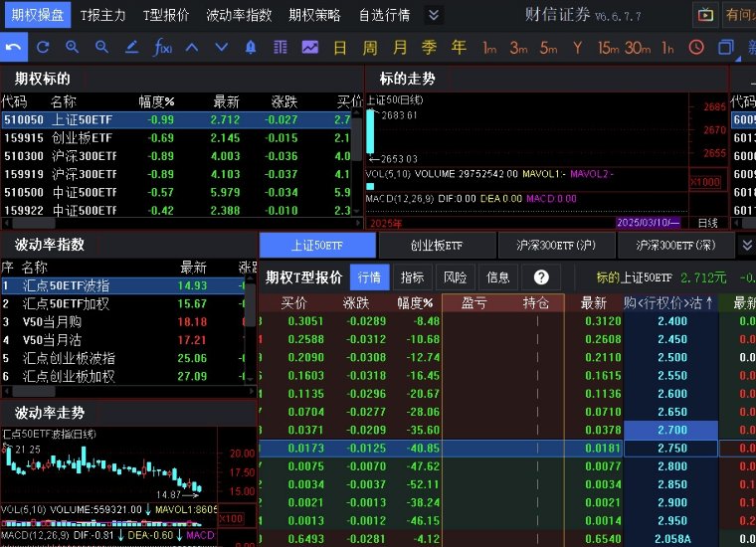Viewport: 756px width, 547px height.
Task: Select the 30m period
Action: 638,48
